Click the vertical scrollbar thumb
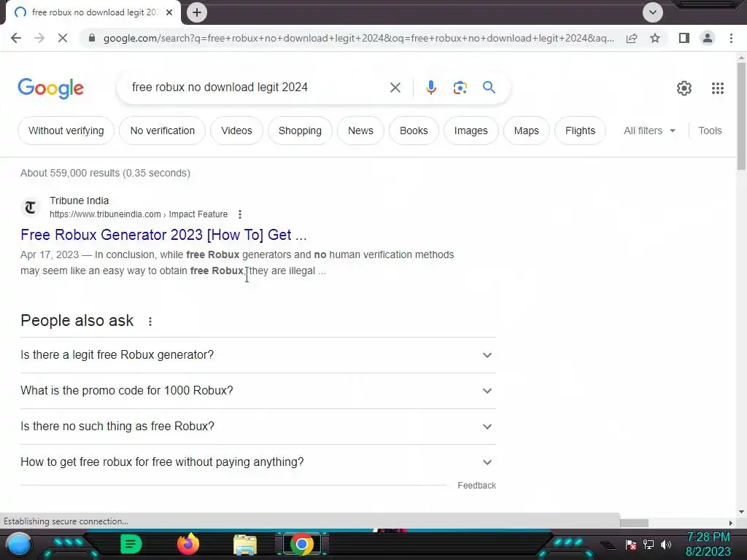747x560 pixels. coord(741,116)
